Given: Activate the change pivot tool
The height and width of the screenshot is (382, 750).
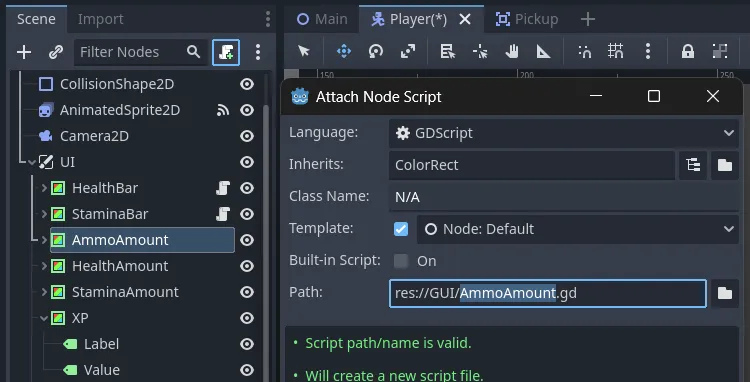Looking at the screenshot, I should 480,51.
